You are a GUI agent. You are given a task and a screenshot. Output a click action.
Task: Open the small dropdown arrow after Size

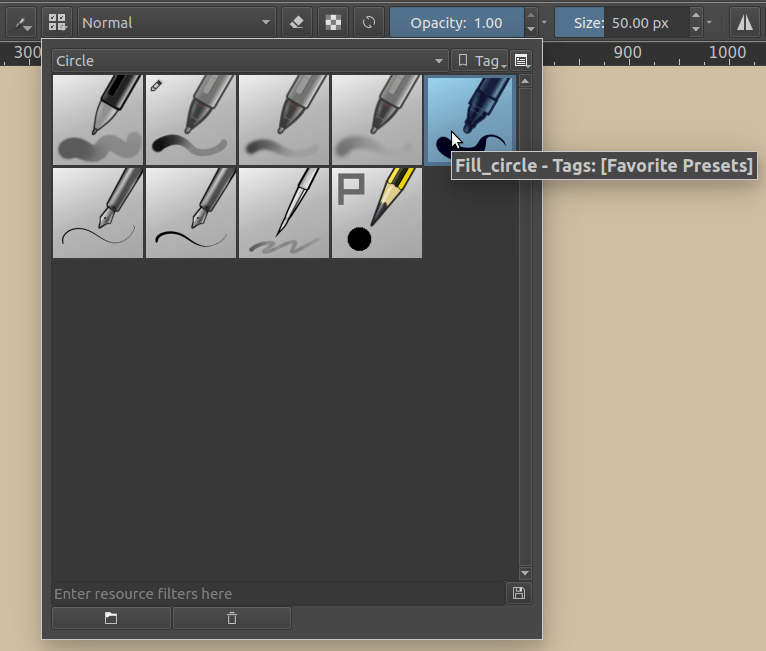709,22
